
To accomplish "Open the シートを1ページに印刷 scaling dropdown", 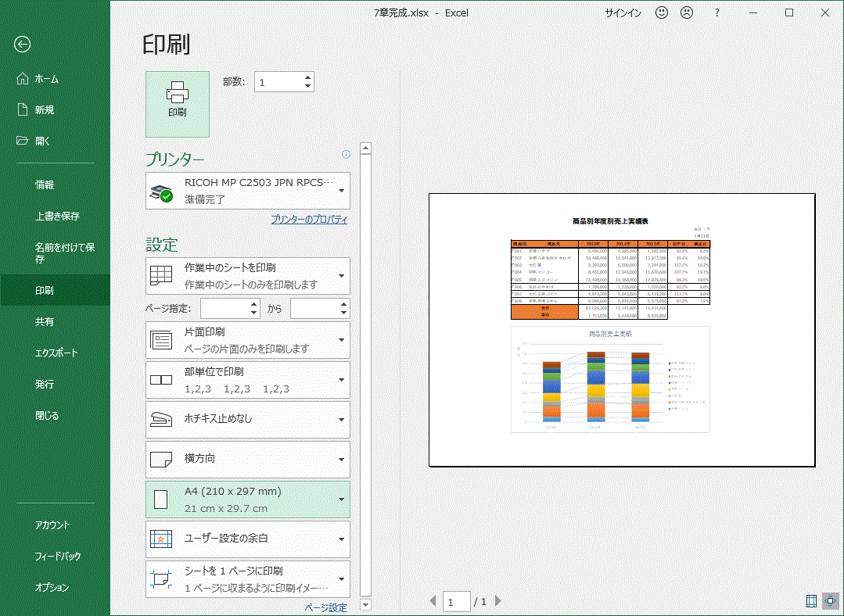I will pos(248,579).
